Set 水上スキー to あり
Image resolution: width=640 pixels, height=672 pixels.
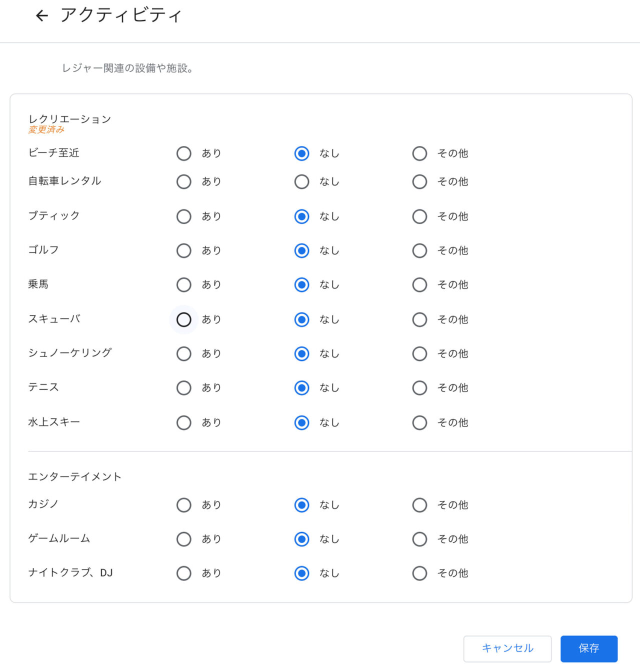point(184,422)
